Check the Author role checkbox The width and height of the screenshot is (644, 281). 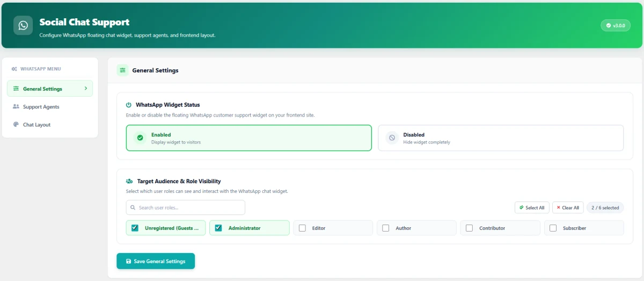(x=386, y=228)
